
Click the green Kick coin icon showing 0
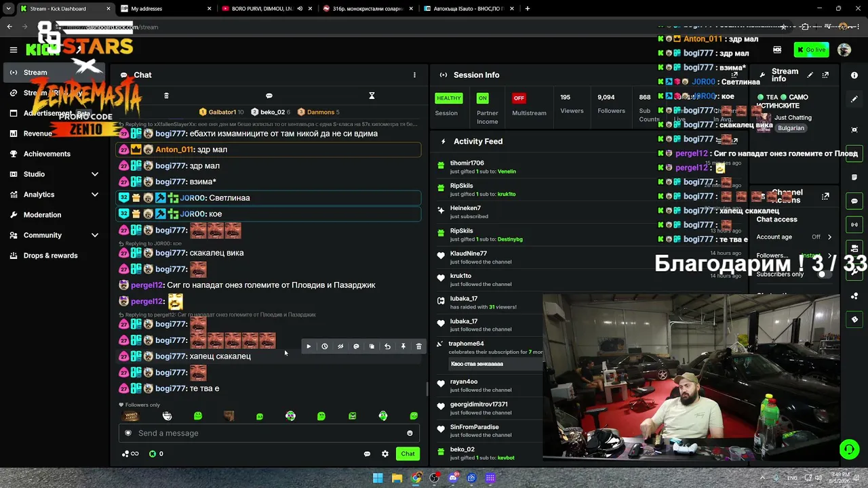pyautogui.click(x=153, y=453)
